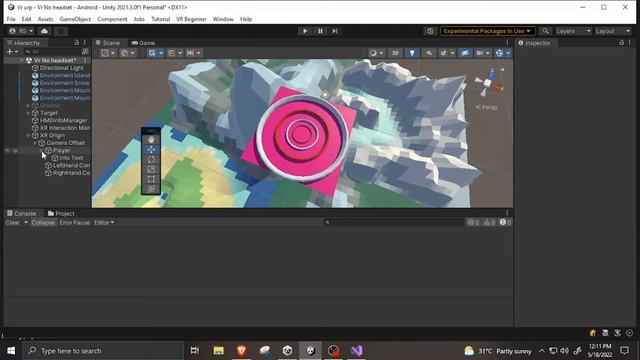Click the Console Clear button
Viewport: 640px width, 360px height.
pos(12,222)
